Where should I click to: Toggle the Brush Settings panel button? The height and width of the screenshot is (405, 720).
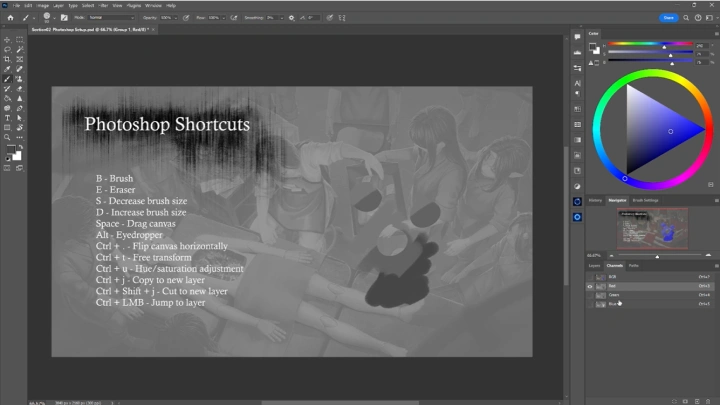[x=64, y=18]
